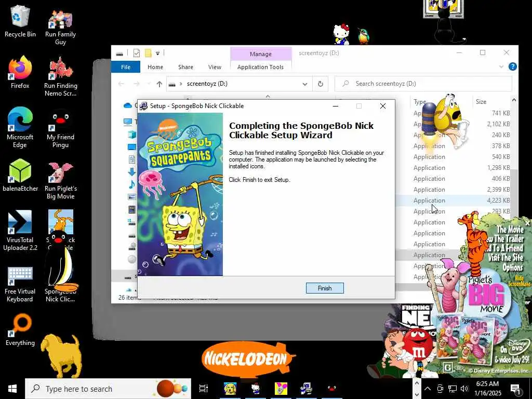Launch the My Friend Pingu shortcut
This screenshot has width=532, height=399.
(60, 128)
